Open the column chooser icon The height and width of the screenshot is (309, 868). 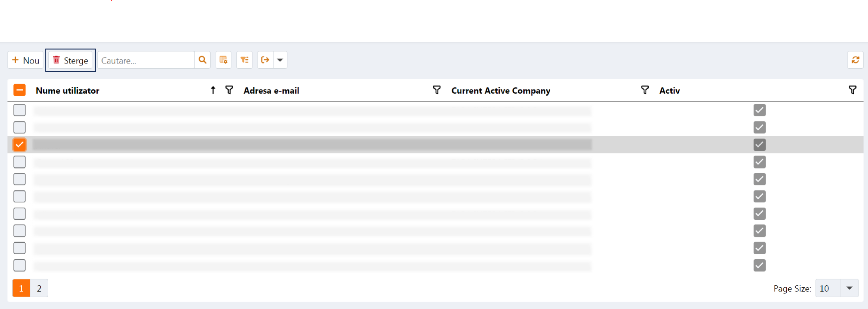coord(223,60)
